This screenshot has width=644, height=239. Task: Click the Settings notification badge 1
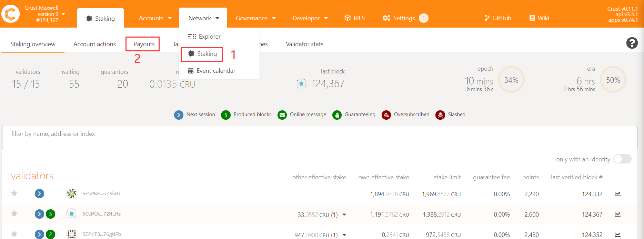tap(424, 18)
